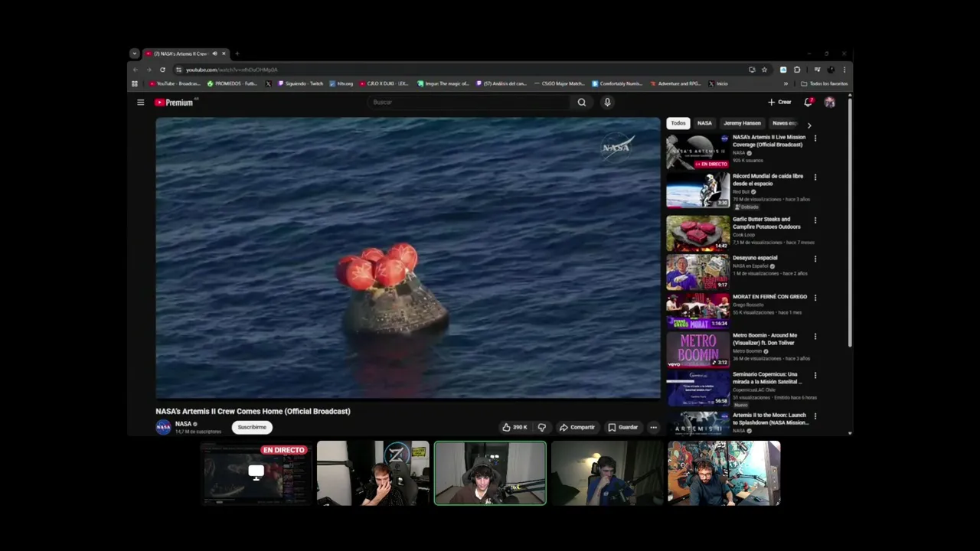Open options for Garlic Butter Steaks video
Viewport: 980px width, 551px height.
(815, 220)
